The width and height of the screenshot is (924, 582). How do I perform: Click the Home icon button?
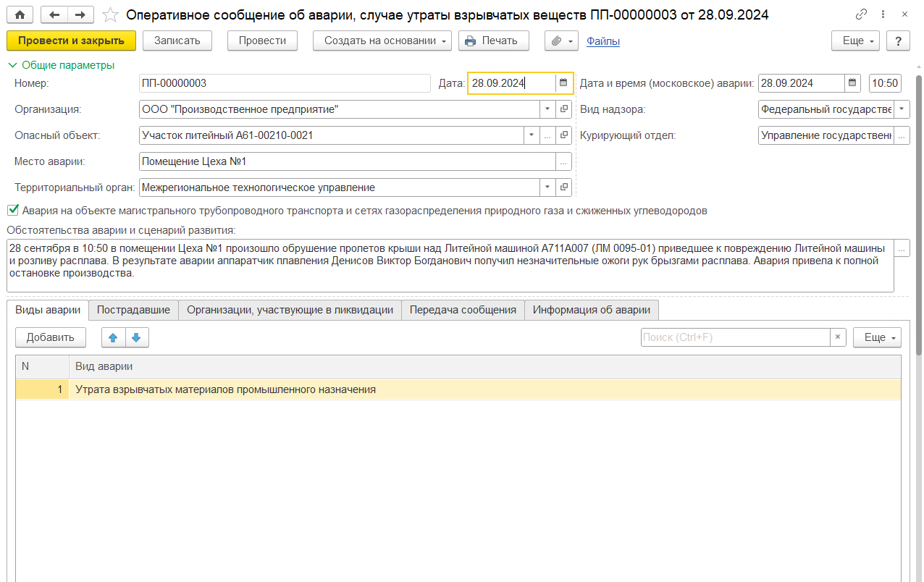20,14
